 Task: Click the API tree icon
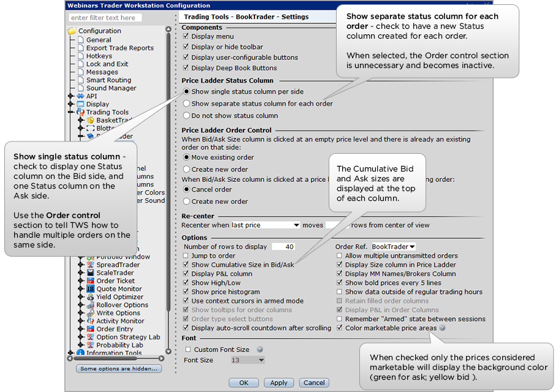click(80, 96)
